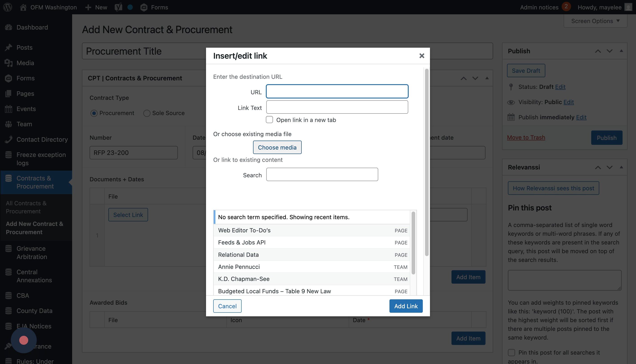The width and height of the screenshot is (636, 364).
Task: Move Relevanssi panel down with chevron
Action: (610, 167)
